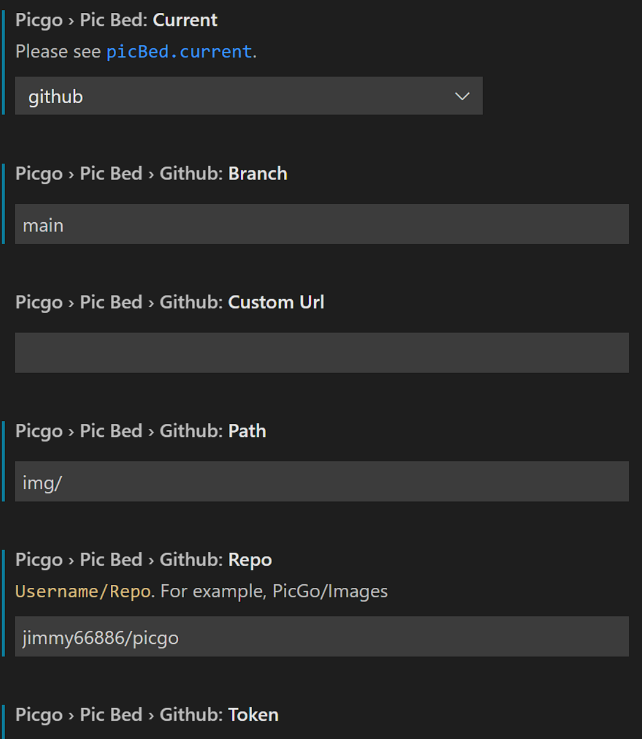This screenshot has height=739, width=642.
Task: Click the Github Branch input containing main
Action: coord(322,224)
